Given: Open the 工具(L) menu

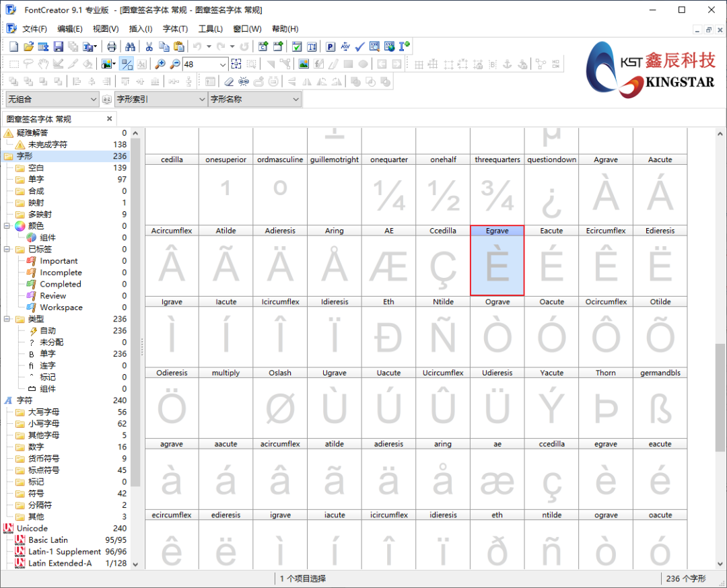Looking at the screenshot, I should (210, 29).
